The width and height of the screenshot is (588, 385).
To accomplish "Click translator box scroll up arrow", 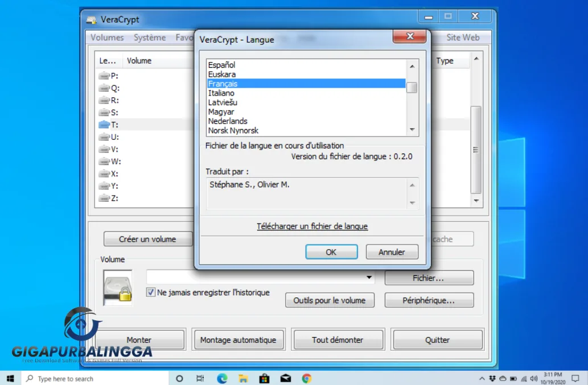I will click(412, 185).
